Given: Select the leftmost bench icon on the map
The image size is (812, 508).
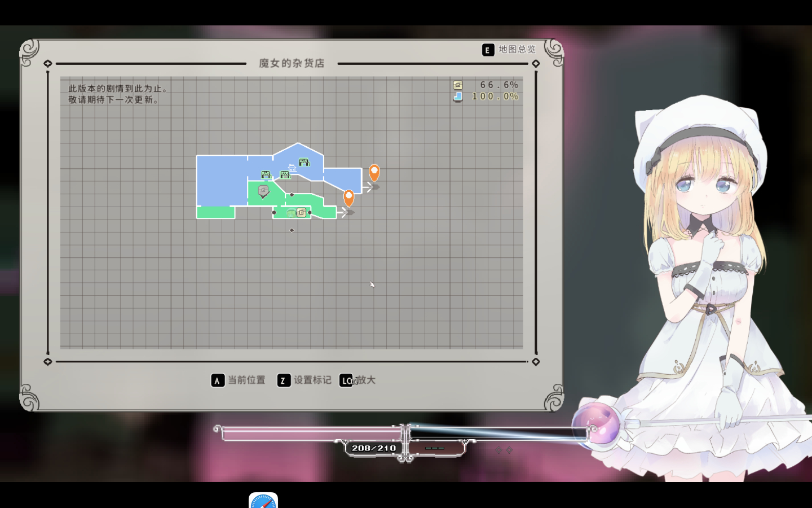Looking at the screenshot, I should [x=266, y=174].
